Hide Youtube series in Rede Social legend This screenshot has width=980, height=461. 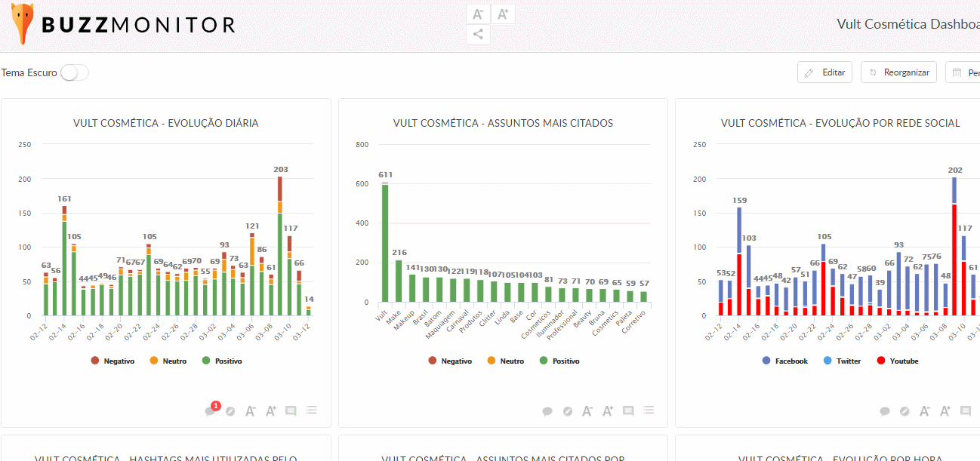coord(897,361)
